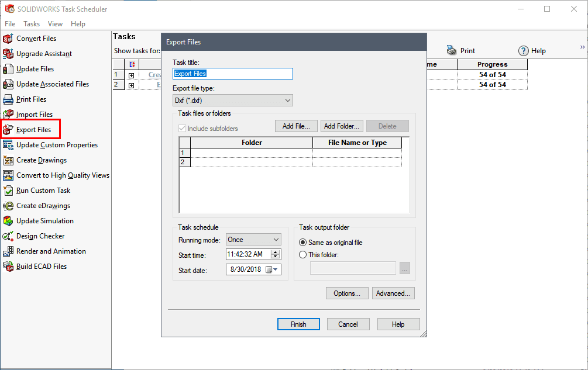Click the Options... button
Image resolution: width=588 pixels, height=370 pixels.
347,293
